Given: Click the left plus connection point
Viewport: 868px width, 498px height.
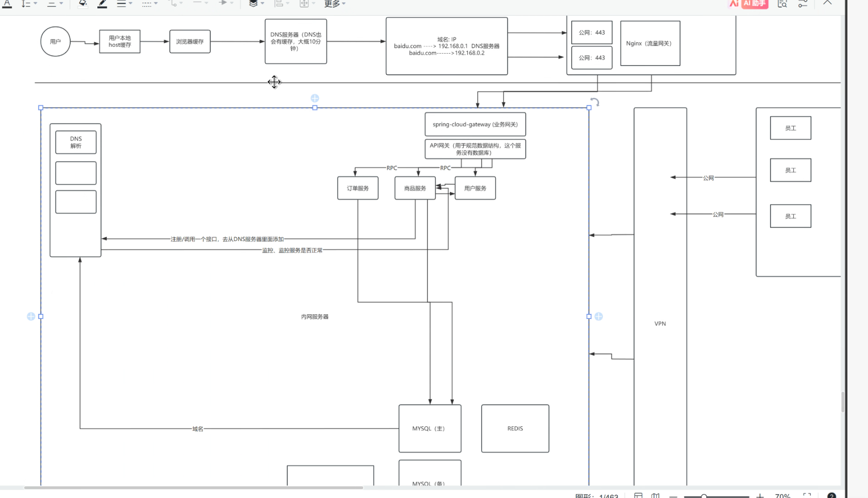Looking at the screenshot, I should (x=31, y=316).
